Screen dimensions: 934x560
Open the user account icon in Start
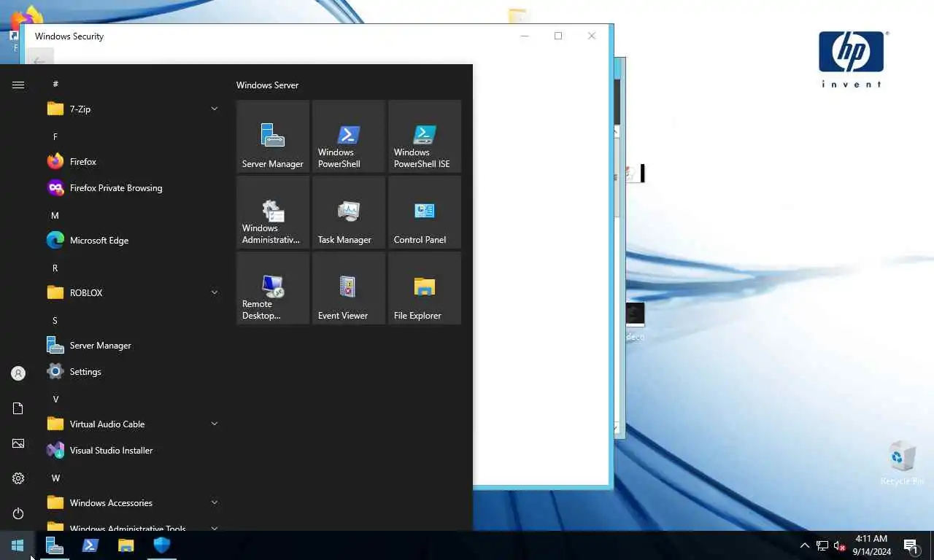pyautogui.click(x=18, y=373)
